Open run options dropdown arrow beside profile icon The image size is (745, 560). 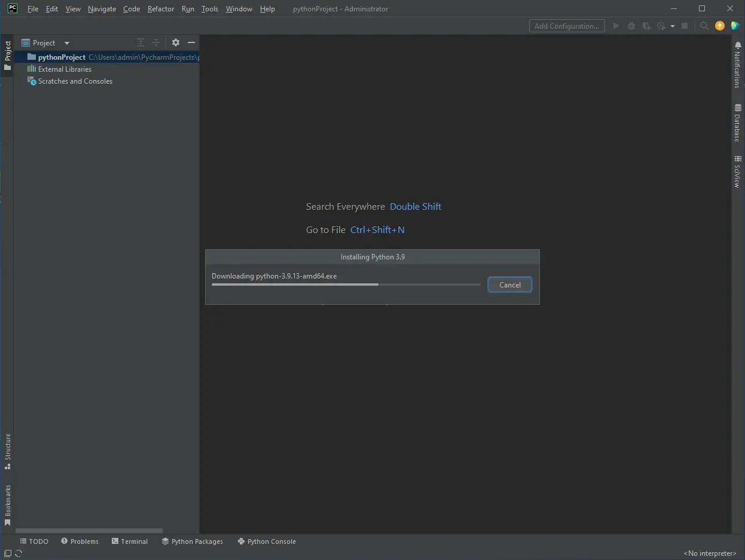coord(673,26)
